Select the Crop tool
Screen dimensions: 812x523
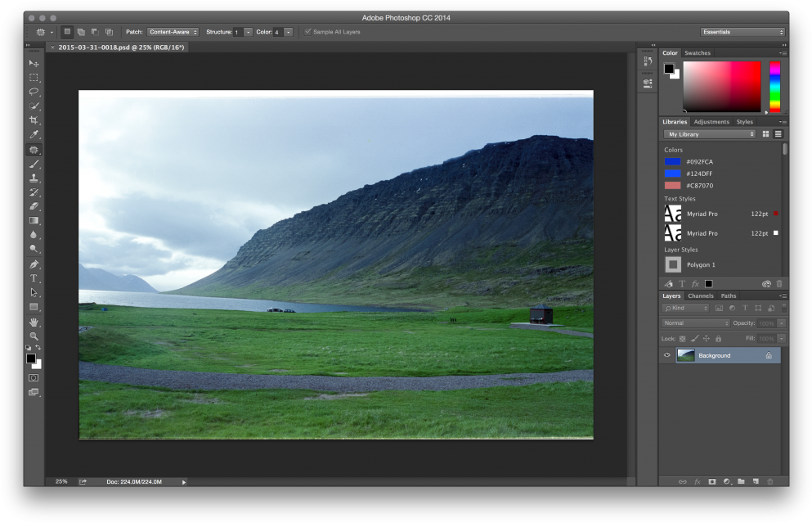34,119
